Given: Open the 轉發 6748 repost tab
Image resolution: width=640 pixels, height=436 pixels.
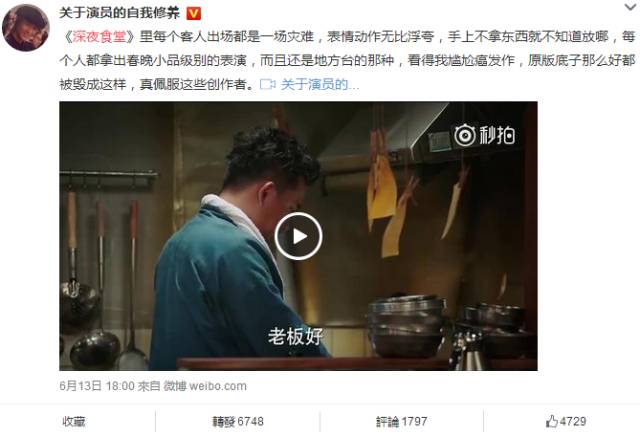Looking at the screenshot, I should [238, 421].
